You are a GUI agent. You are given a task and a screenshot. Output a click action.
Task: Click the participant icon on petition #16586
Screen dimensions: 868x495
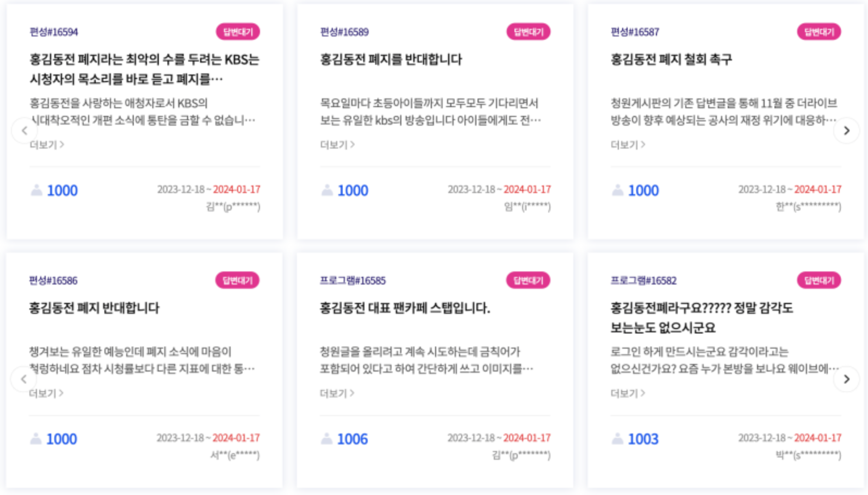(x=37, y=440)
